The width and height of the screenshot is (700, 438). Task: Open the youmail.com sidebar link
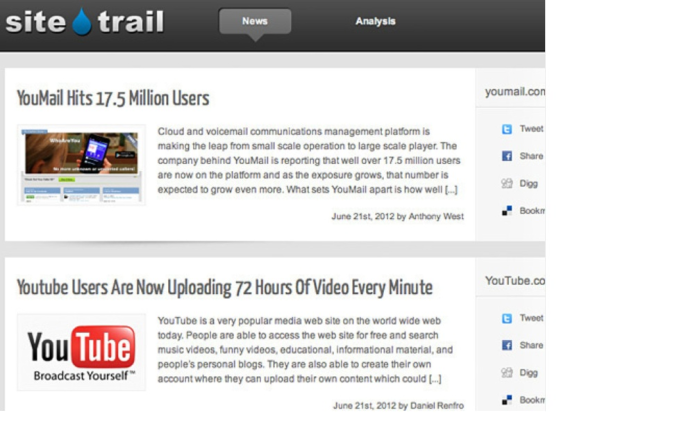tap(515, 92)
